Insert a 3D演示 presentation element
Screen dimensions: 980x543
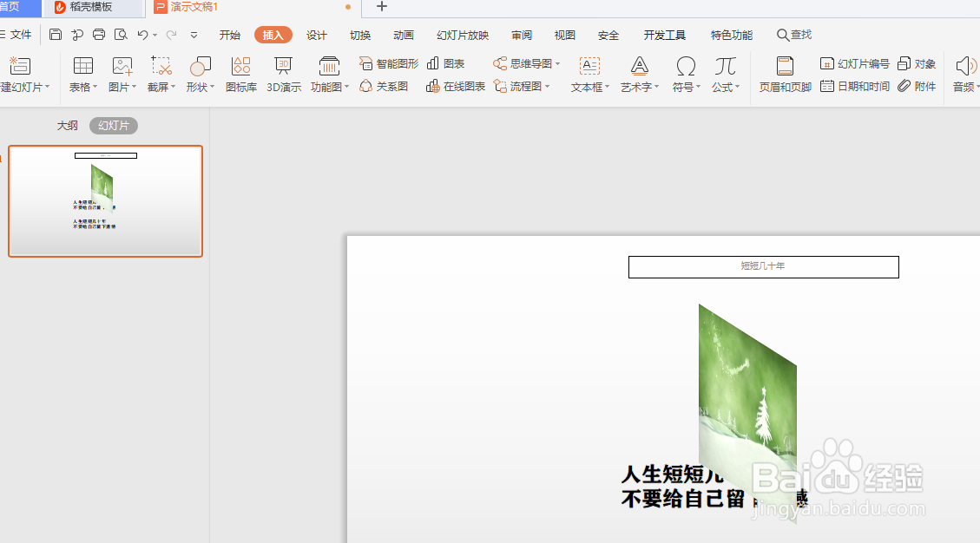click(x=283, y=74)
